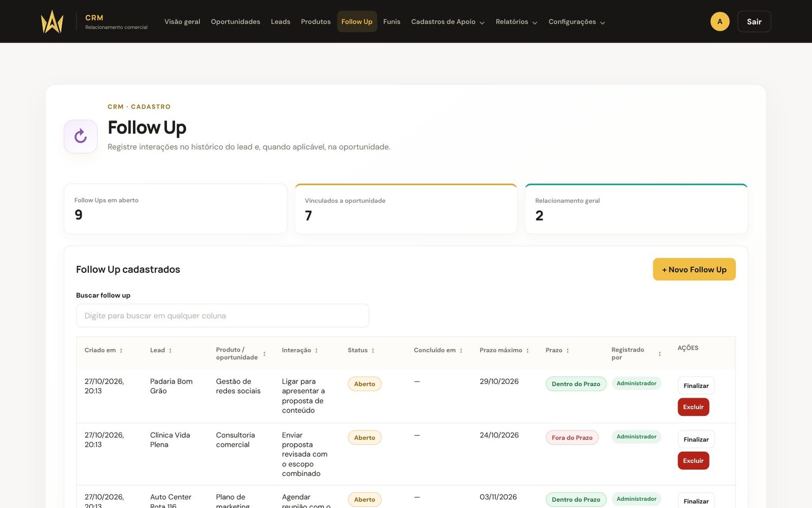Click Relacionamento geral card

(x=636, y=209)
